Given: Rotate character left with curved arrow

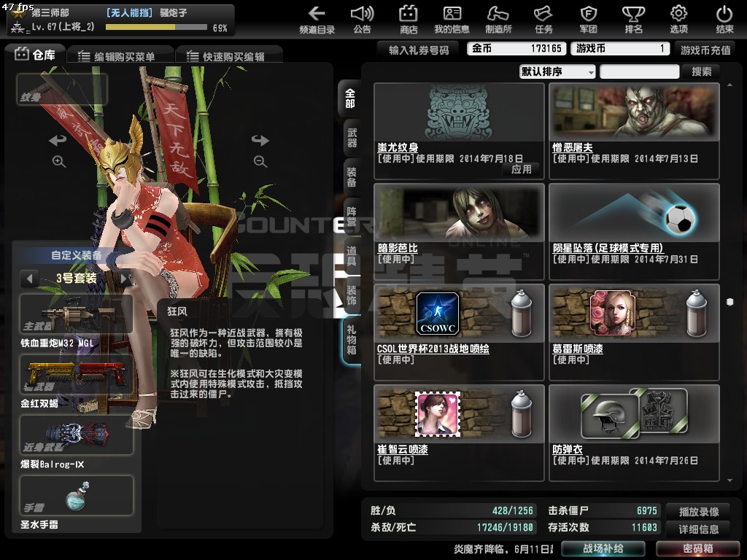Looking at the screenshot, I should coord(58,140).
